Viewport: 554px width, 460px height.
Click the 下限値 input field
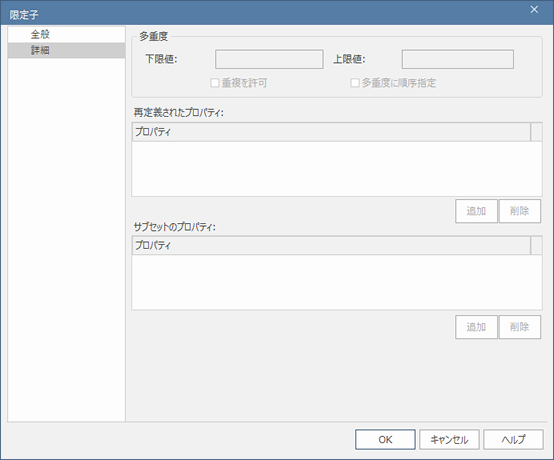pos(269,59)
